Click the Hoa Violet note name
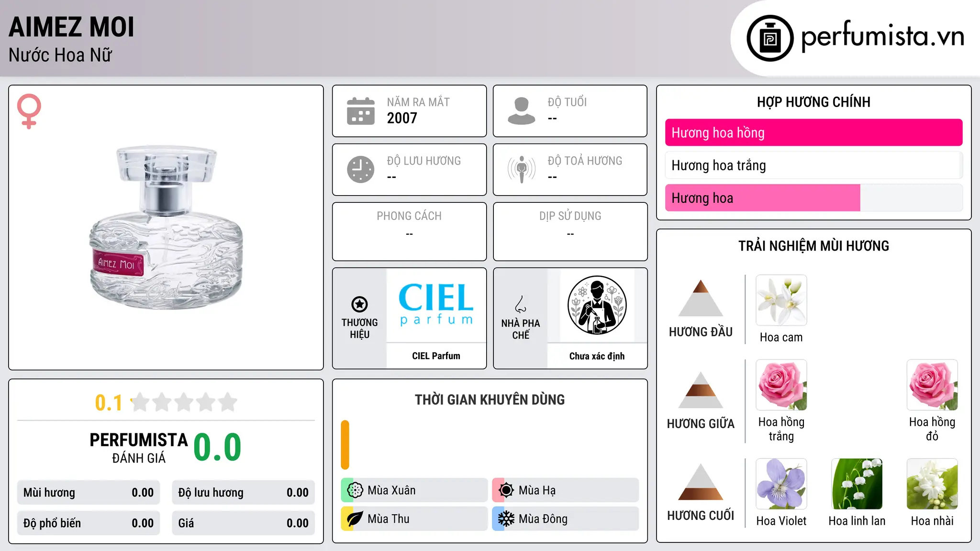 click(781, 521)
